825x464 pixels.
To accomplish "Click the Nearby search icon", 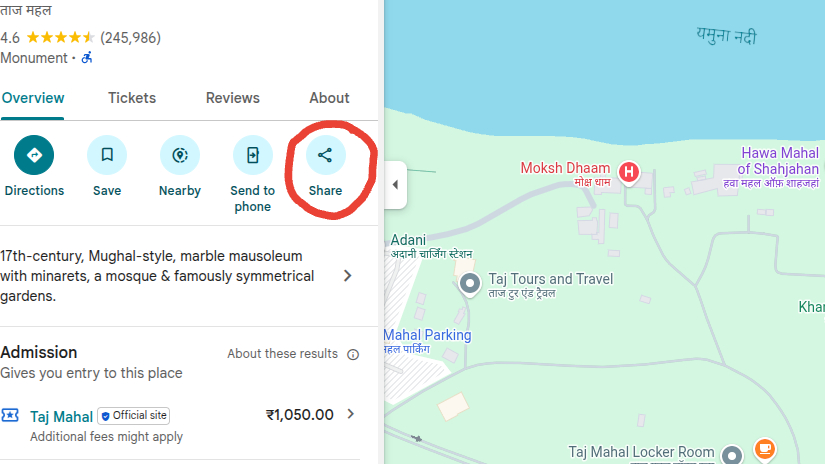I will coord(180,155).
